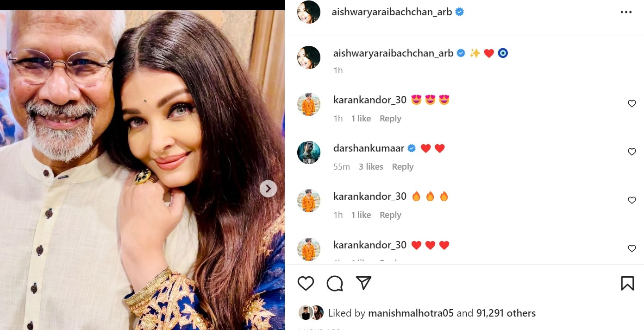Viewport: 644px width, 330px height.
Task: Go to next photo with carousel arrow
Action: (268, 189)
